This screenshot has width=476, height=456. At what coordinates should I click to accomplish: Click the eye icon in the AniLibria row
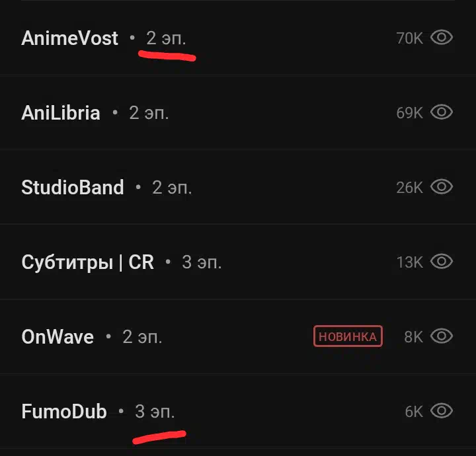point(442,112)
